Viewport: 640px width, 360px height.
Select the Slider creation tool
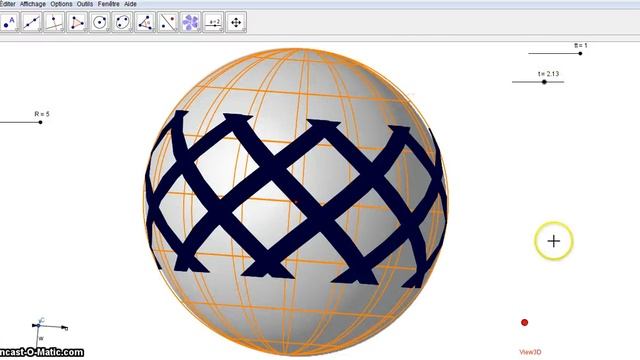(x=213, y=22)
